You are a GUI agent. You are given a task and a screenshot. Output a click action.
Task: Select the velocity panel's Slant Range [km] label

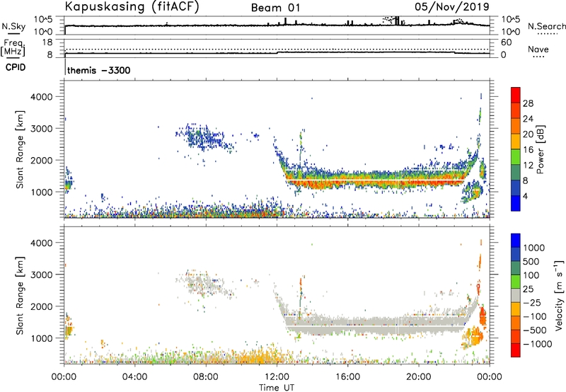coord(20,295)
